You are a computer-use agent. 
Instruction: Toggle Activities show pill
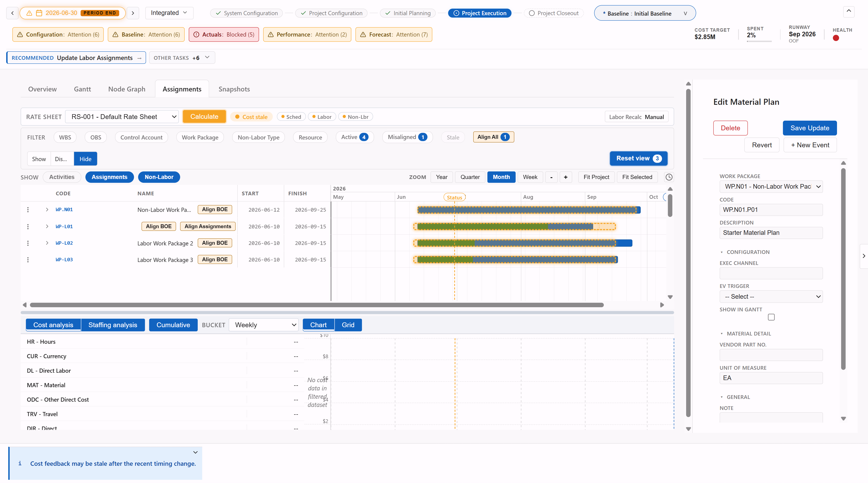pos(62,177)
